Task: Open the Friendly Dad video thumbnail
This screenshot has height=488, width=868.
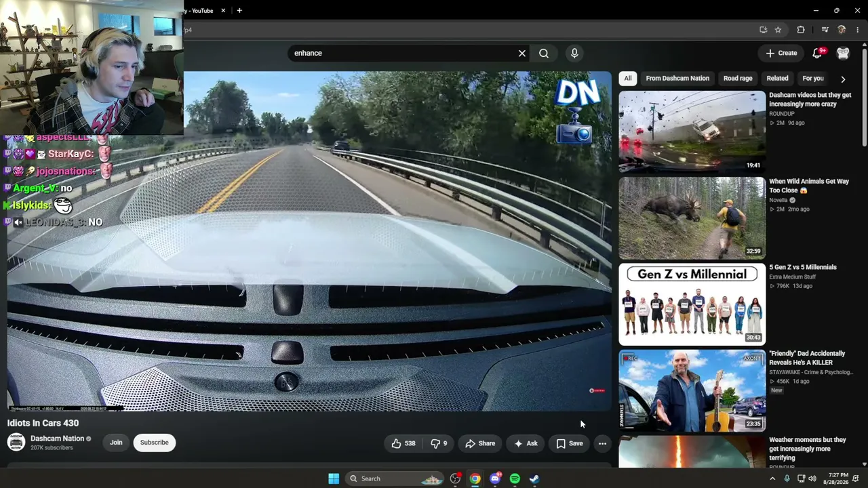Action: (692, 390)
